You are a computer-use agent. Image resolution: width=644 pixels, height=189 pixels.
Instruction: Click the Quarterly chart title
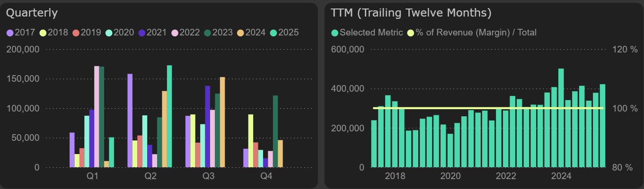click(32, 13)
